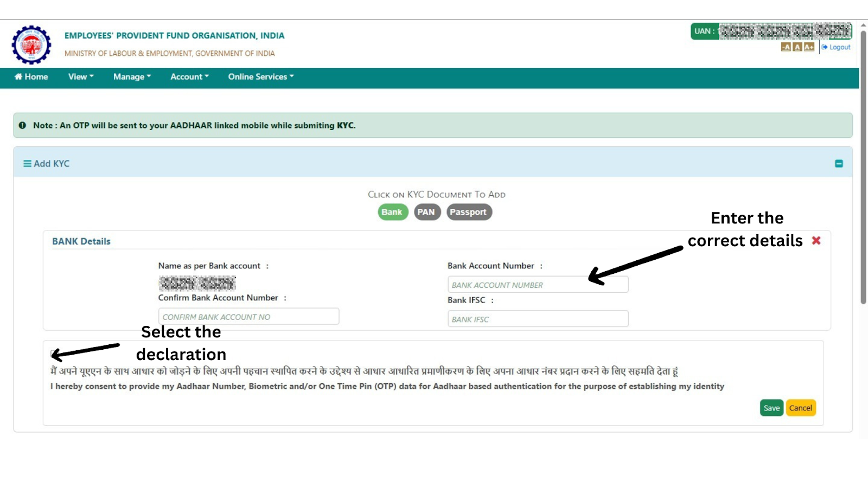Collapse the Add KYC panel with minus icon
The width and height of the screenshot is (868, 488).
coord(839,164)
